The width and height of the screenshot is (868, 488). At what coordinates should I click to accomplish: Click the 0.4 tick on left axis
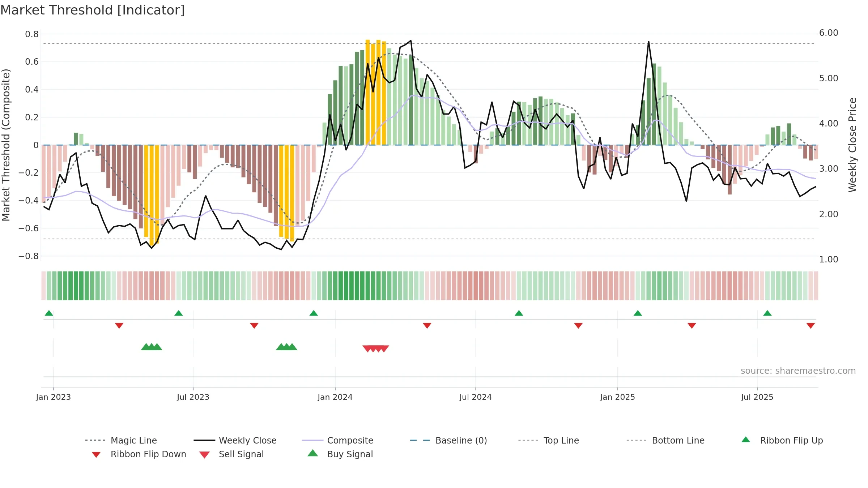[32, 90]
